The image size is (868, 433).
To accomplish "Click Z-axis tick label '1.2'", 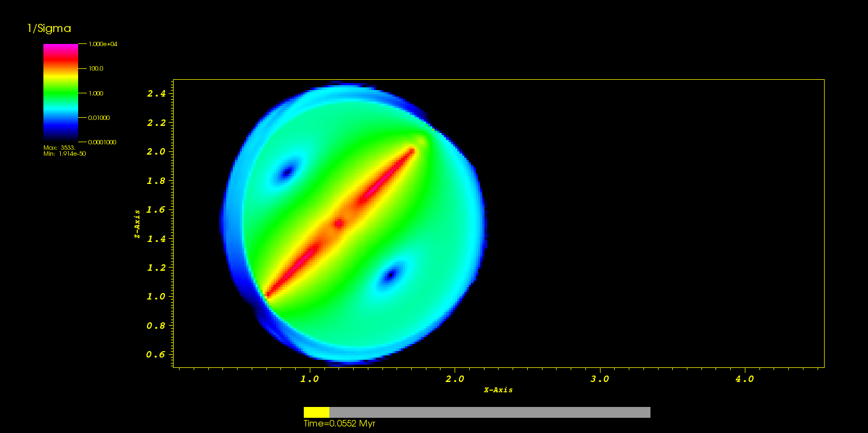I will tap(156, 268).
